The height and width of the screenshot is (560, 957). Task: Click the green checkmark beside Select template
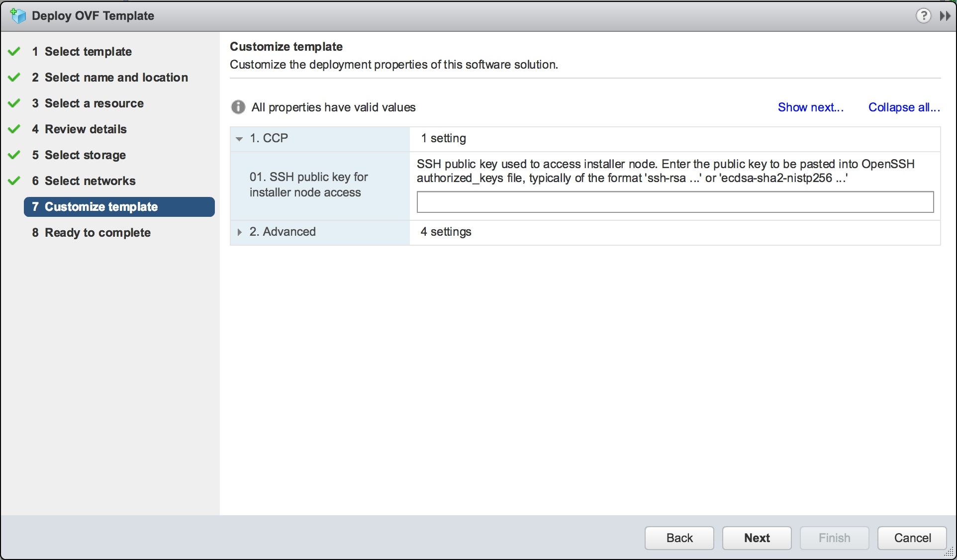13,51
